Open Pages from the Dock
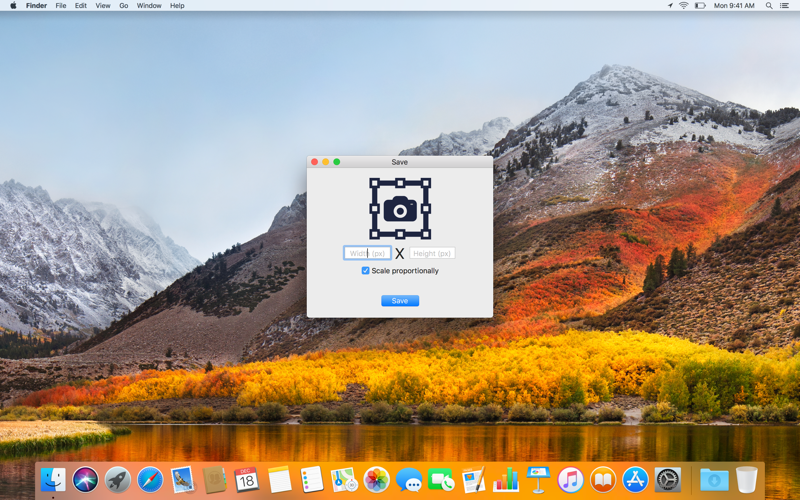800x500 pixels. pos(473,480)
